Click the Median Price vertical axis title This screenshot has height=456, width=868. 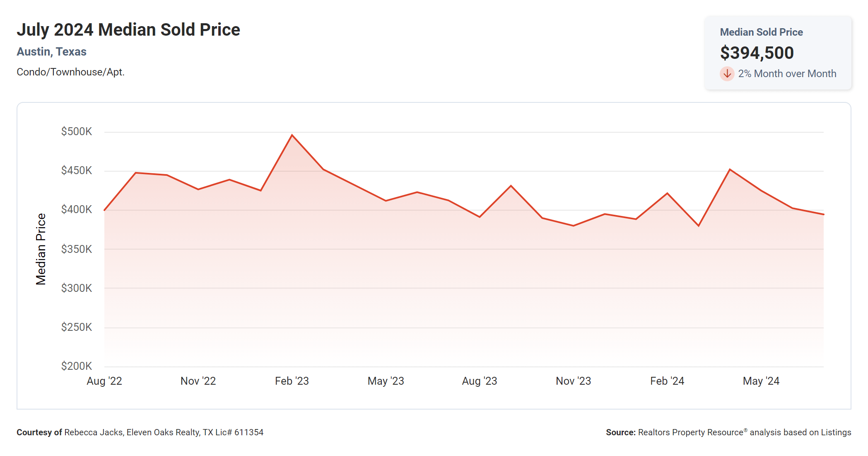tap(41, 249)
